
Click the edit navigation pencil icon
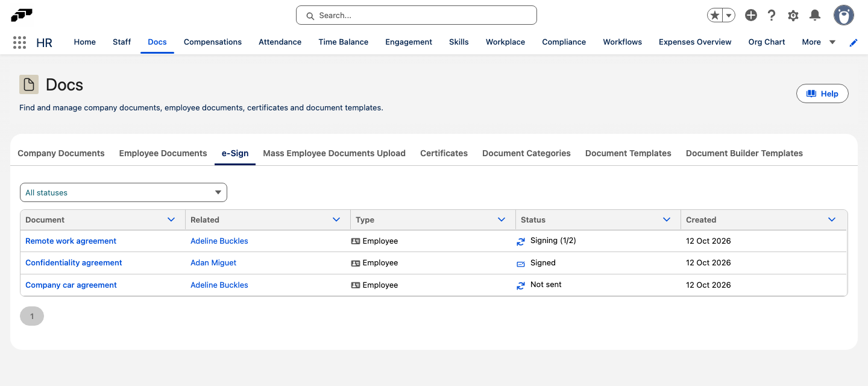854,42
